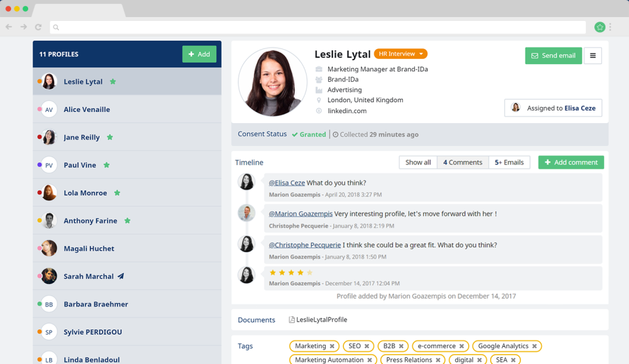Toggle the star next to Leslie Lytal
The image size is (629, 364).
coord(113,81)
